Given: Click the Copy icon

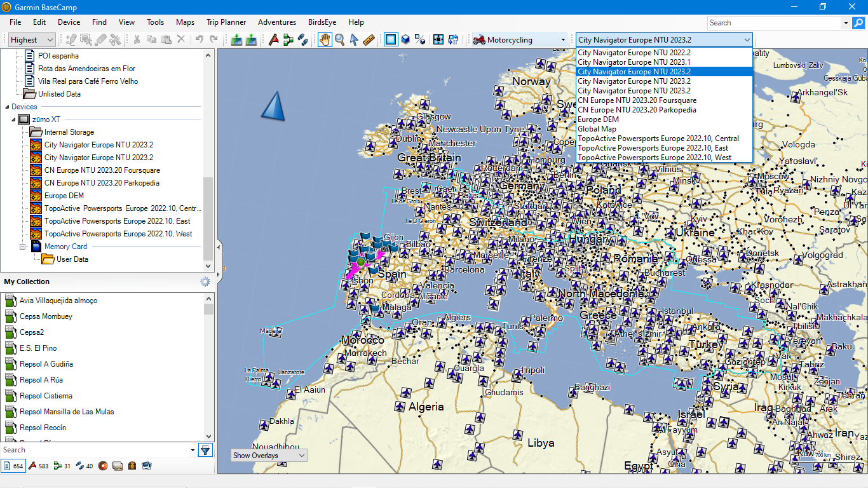Looking at the screenshot, I should (x=151, y=39).
